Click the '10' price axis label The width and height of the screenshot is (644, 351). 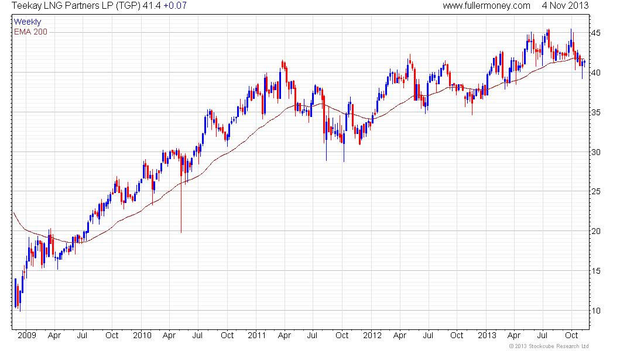coord(595,311)
